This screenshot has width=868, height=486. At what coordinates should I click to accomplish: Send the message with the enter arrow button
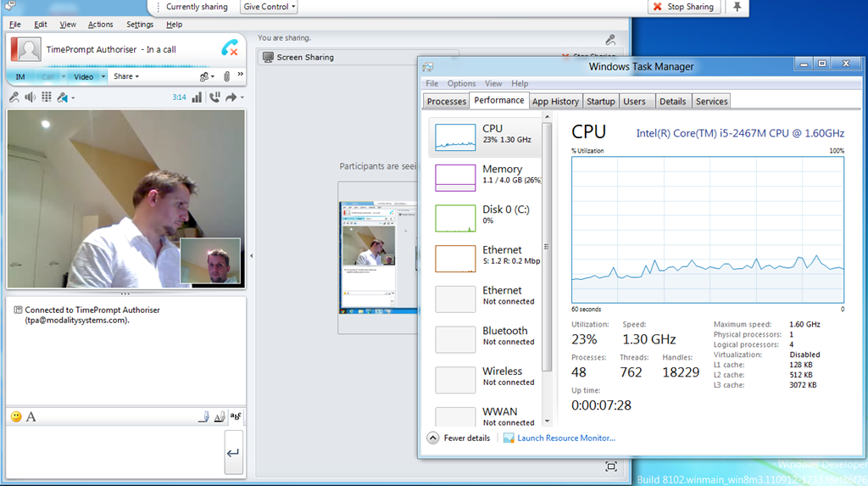tap(233, 453)
